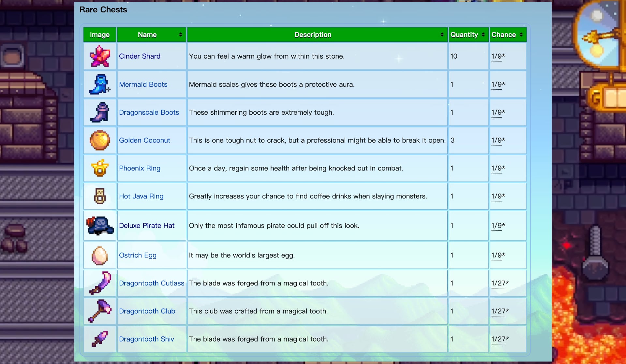Click the Cinder Shard item image
The image size is (626, 364).
100,56
